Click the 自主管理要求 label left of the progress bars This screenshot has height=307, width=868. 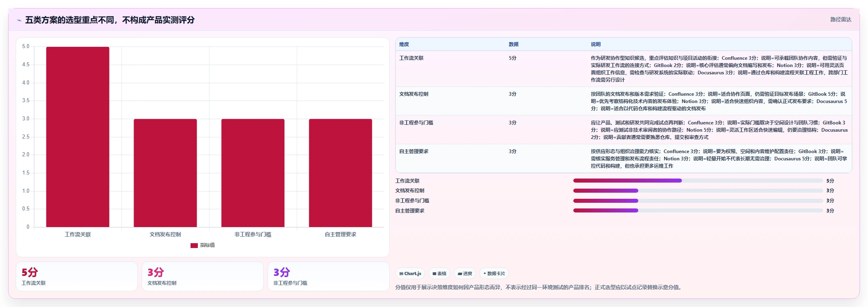(410, 211)
